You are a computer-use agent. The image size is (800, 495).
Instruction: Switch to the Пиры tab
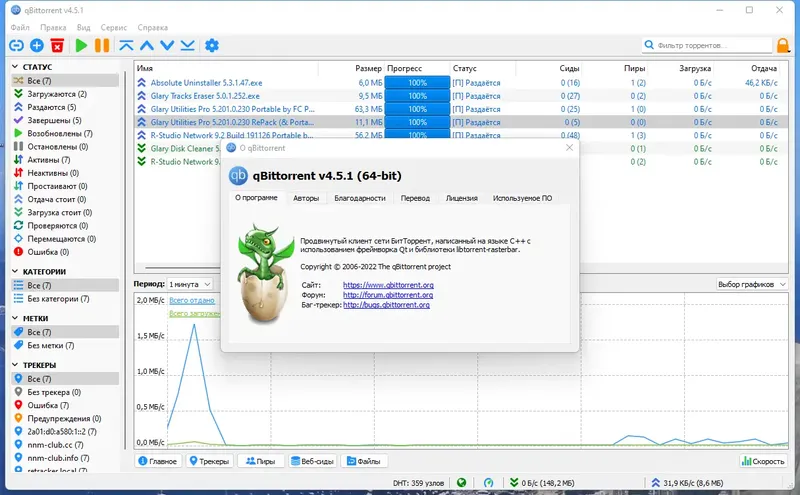(261, 461)
